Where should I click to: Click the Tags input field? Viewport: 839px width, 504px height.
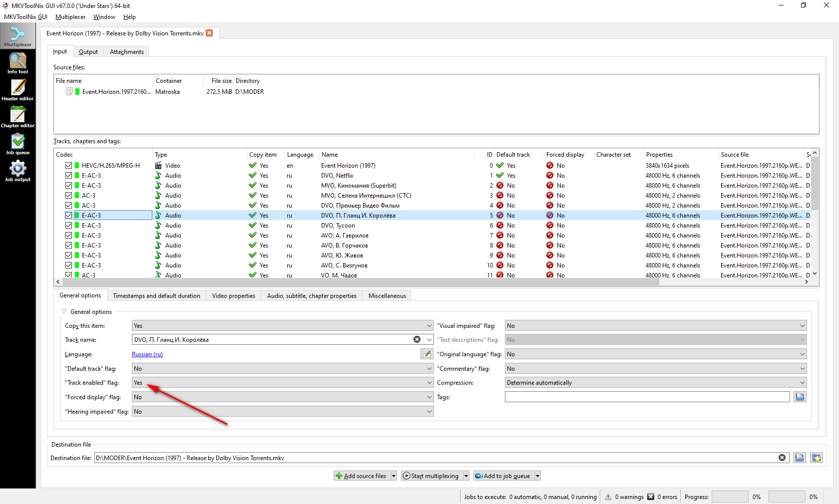coord(647,397)
